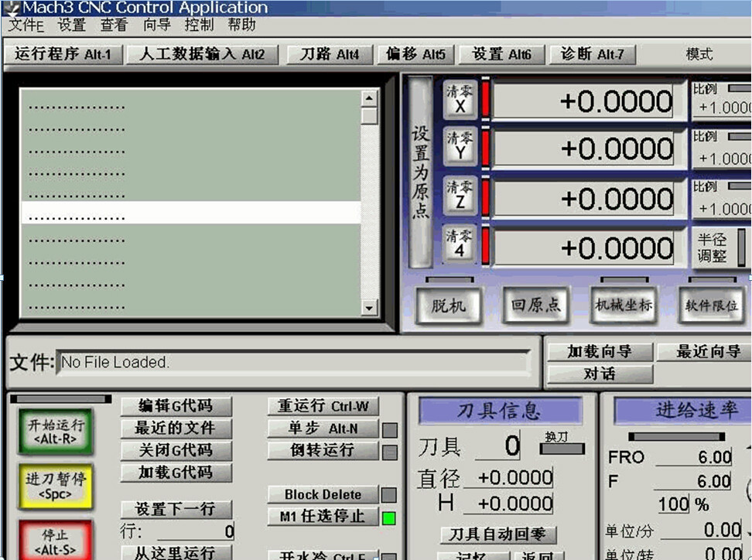This screenshot has height=560, width=752.
Task: Switch display to 机械坐标 machine coordinates
Action: coord(623,305)
